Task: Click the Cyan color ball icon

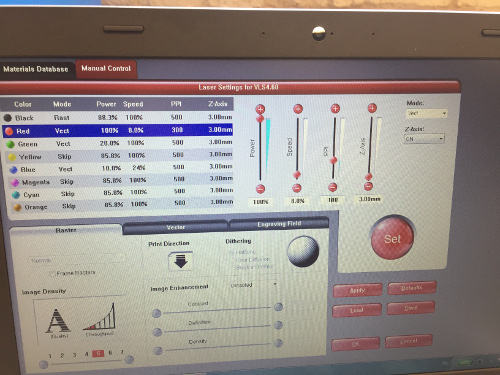Action: (x=16, y=195)
